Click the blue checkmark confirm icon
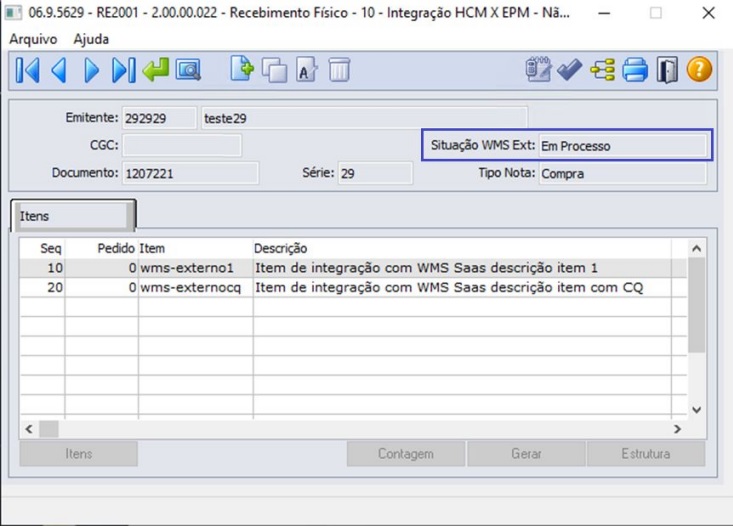Screen dimensions: 733x526 [x=569, y=70]
